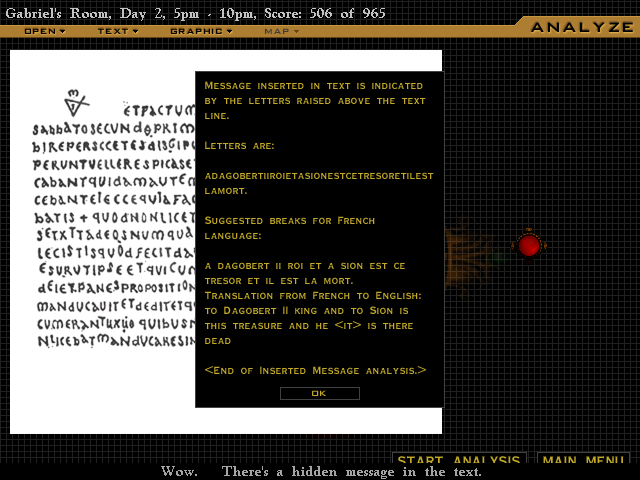This screenshot has height=480, width=640.
Task: Open the GRAPHIC dropdown menu
Action: pyautogui.click(x=201, y=31)
